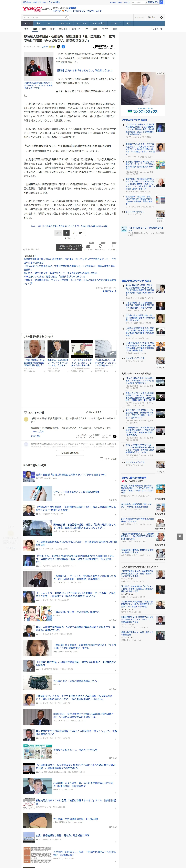Click コメントを書く button
The image size is (186, 868).
[x=93, y=412]
